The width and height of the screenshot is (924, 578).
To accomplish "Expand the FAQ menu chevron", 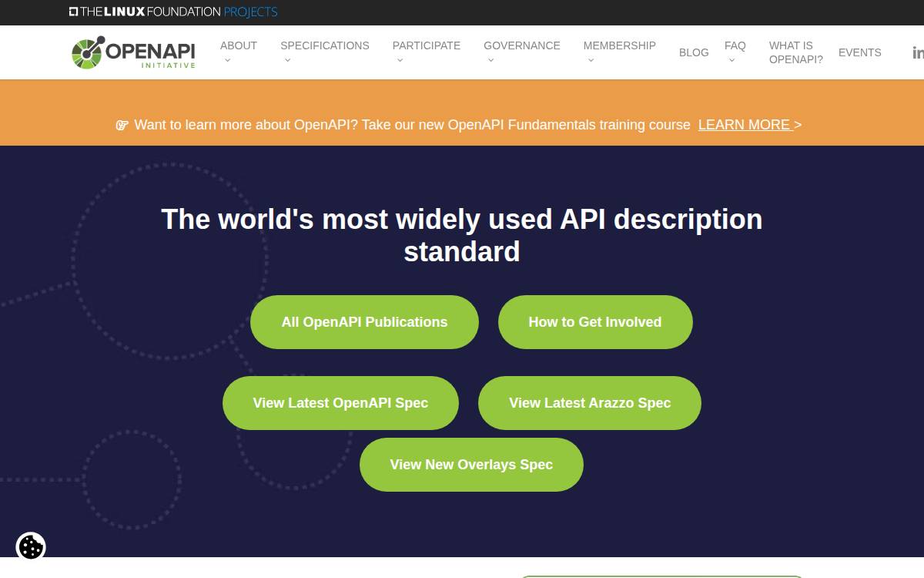I will tap(731, 60).
